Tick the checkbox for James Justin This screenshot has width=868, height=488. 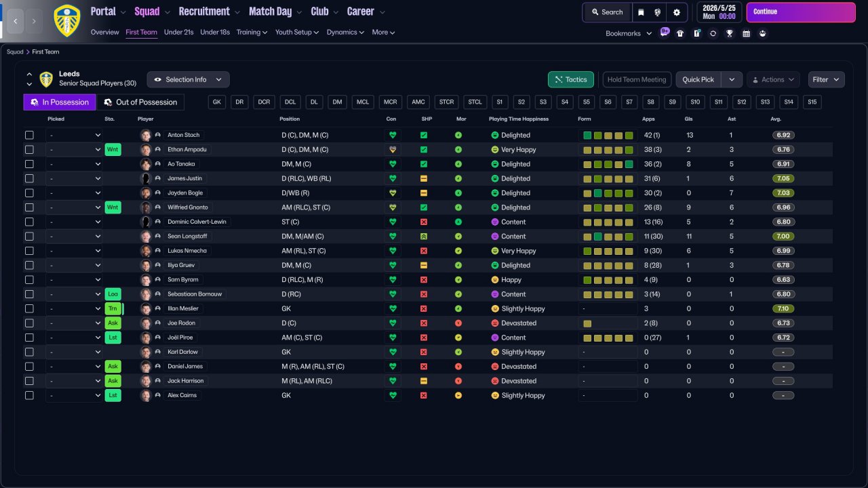29,178
